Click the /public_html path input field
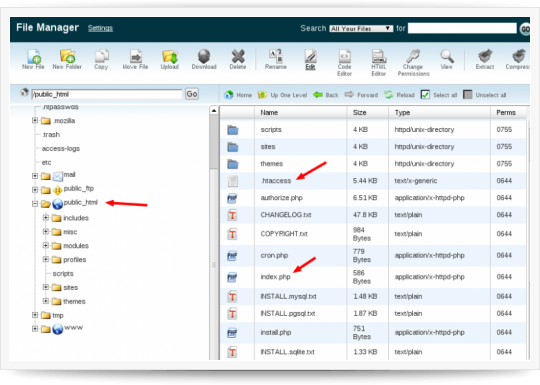 (x=107, y=94)
